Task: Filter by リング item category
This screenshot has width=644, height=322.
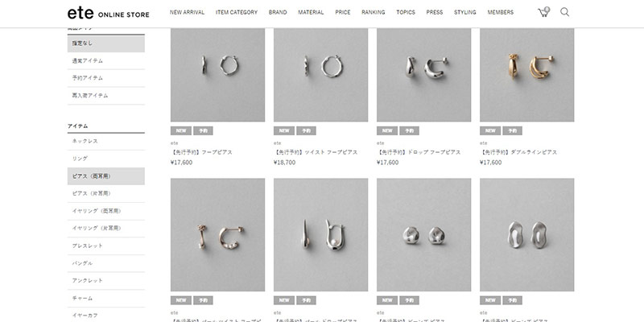Action: 106,159
